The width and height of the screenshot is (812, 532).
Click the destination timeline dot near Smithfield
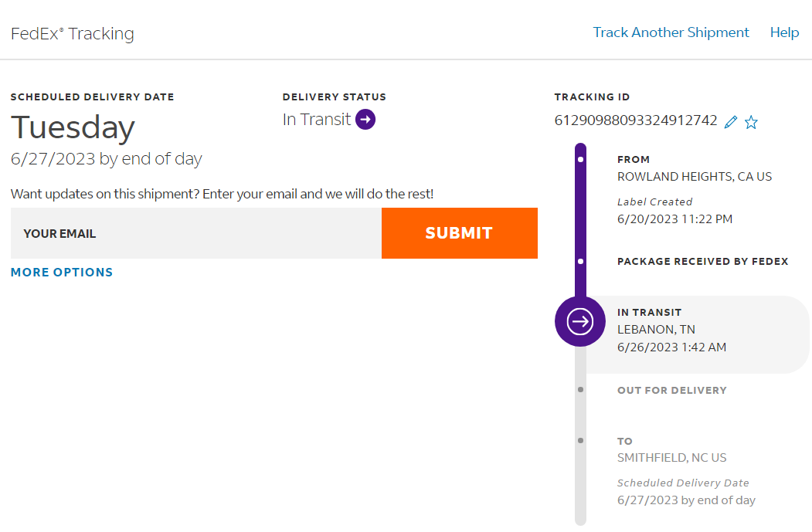click(x=580, y=441)
